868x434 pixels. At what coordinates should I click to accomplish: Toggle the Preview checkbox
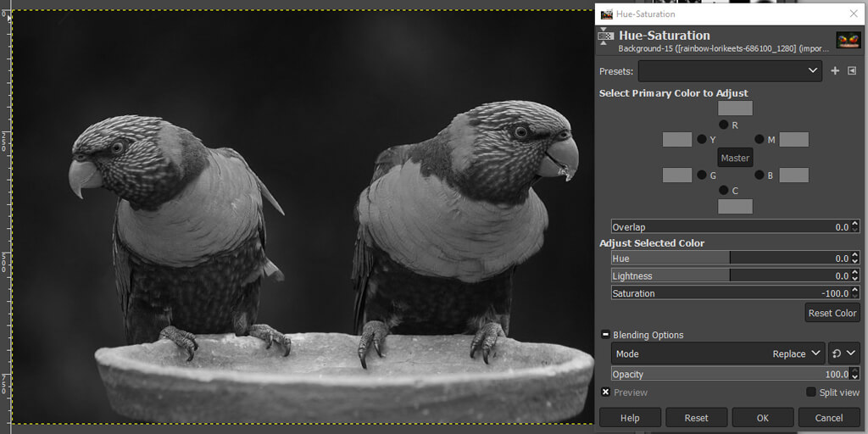coord(605,392)
